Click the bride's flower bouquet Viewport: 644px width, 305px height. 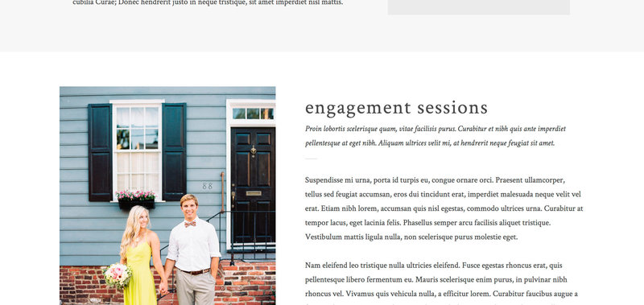118,276
